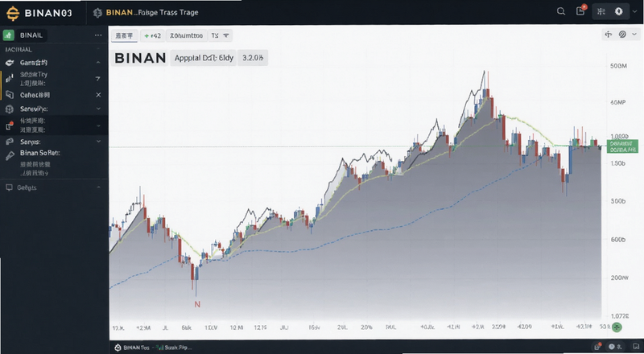Click the large BINAN chart title
This screenshot has width=644, height=354.
140,58
